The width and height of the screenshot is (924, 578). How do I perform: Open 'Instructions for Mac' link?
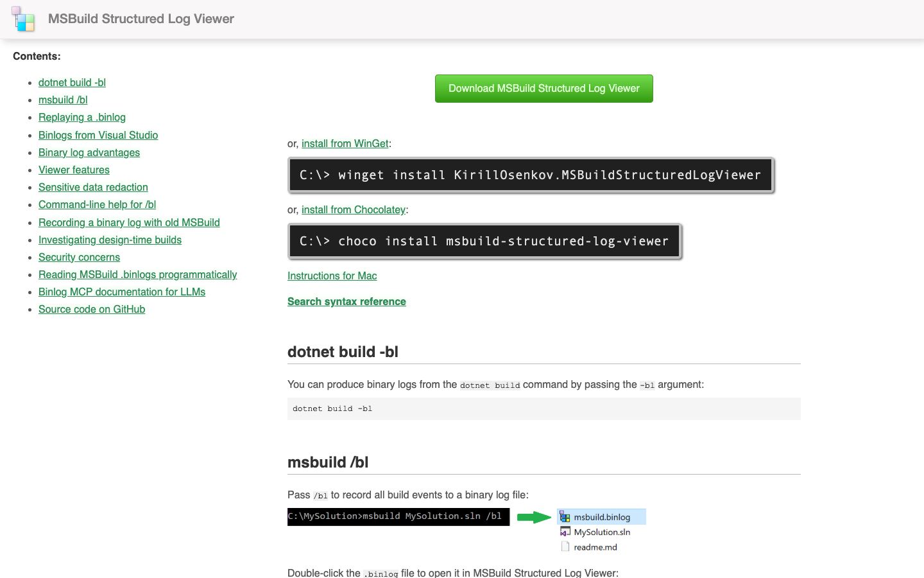(332, 276)
